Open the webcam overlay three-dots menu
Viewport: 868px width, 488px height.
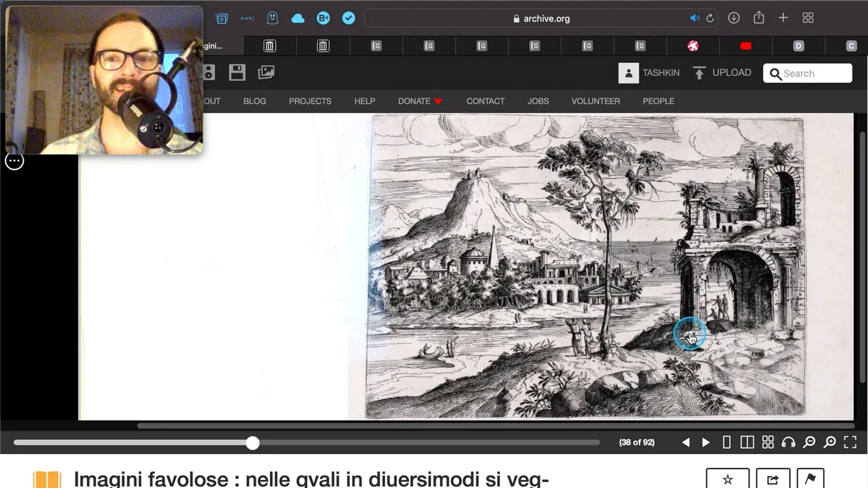(14, 161)
